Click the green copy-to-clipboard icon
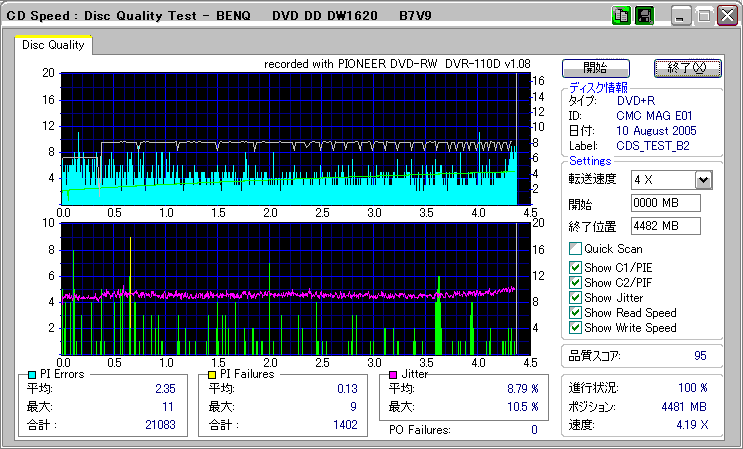Viewport: 743px width, 449px height. click(621, 15)
